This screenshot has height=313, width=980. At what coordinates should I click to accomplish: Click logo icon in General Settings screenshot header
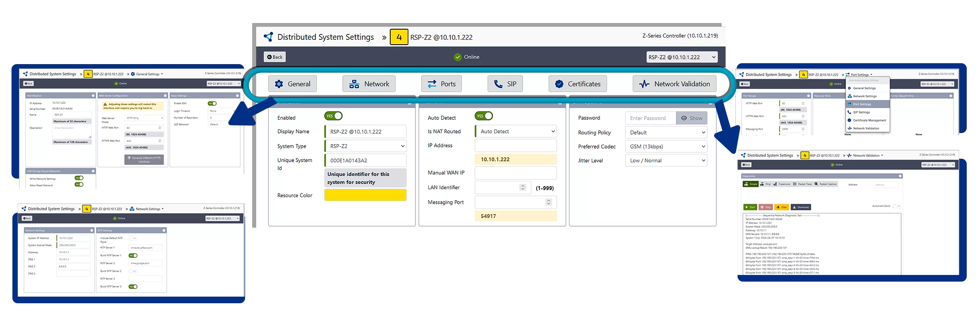click(26, 74)
